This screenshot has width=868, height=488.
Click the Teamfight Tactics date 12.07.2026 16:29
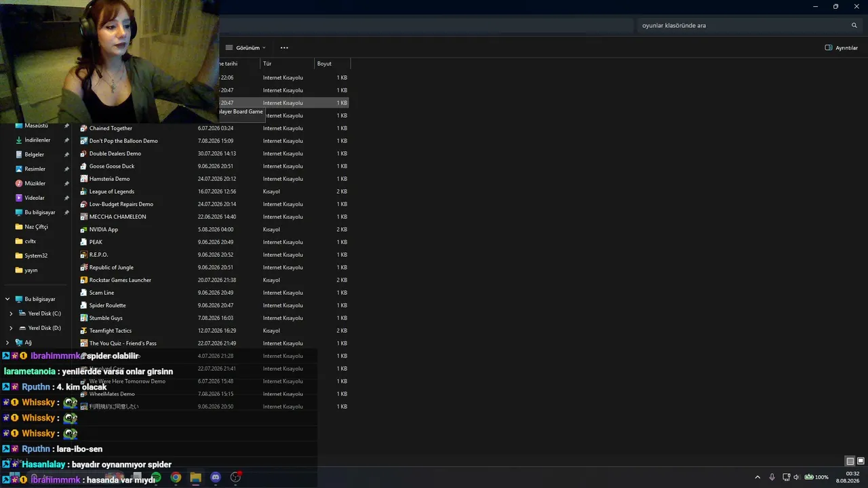(x=217, y=331)
